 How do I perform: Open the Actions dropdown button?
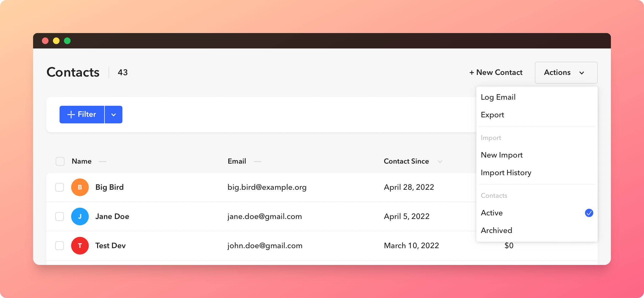point(566,73)
